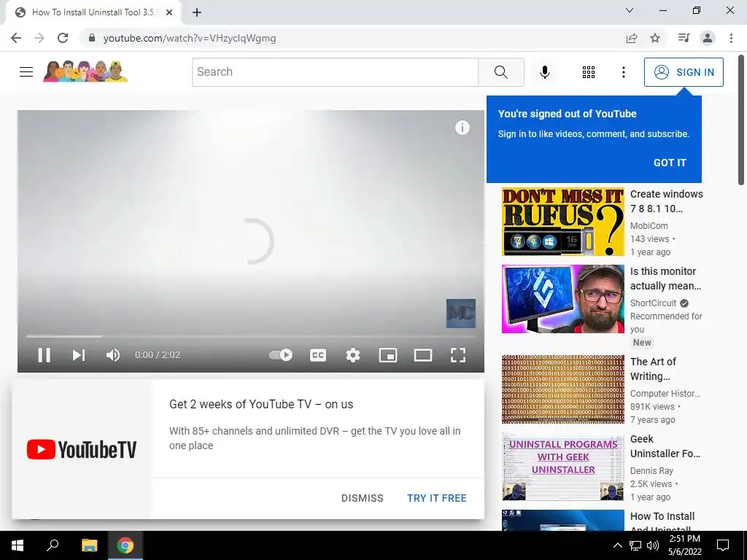Open the Windows notification center
This screenshot has height=560, width=747.
[x=723, y=545]
